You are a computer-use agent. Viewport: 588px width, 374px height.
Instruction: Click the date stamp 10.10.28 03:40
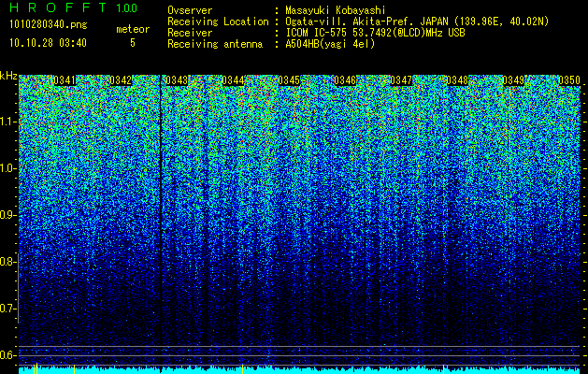(x=48, y=43)
